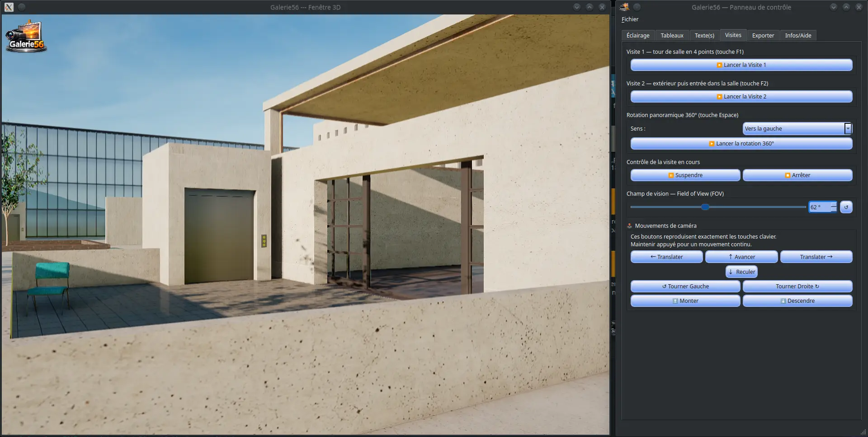Screen dimensions: 868x437
Task: Click the app icon in control panel titlebar
Action: 624,7
